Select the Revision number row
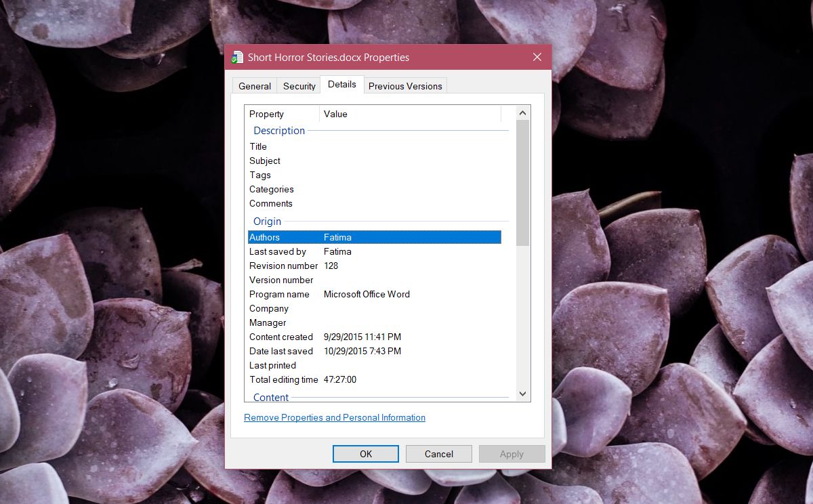 tap(374, 266)
